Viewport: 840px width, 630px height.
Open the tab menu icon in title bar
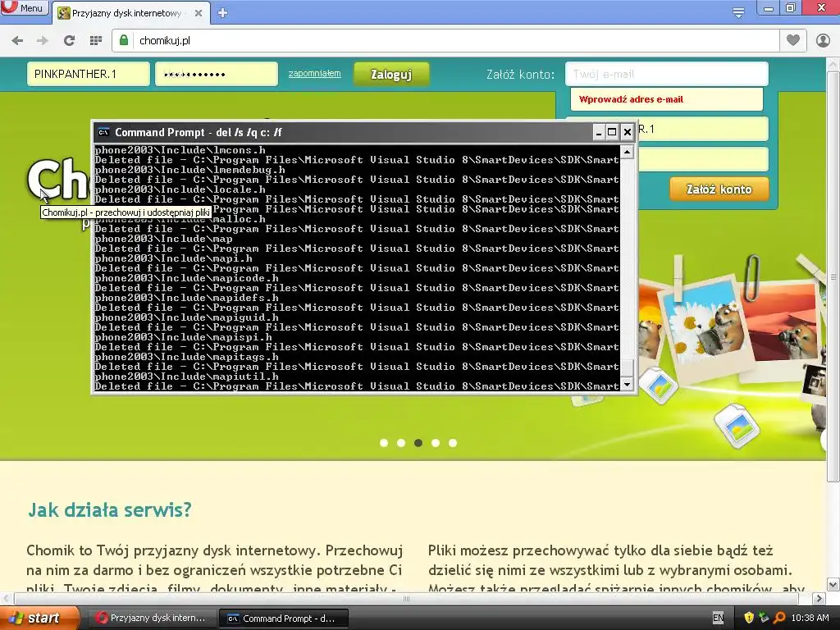pyautogui.click(x=738, y=13)
